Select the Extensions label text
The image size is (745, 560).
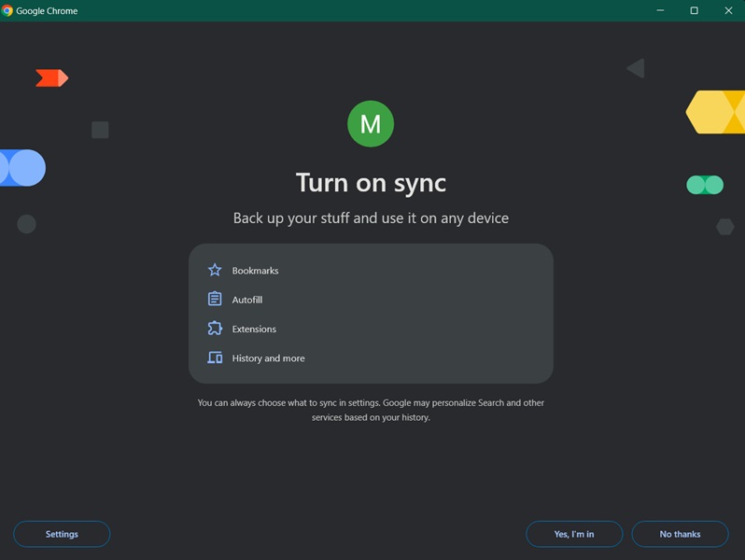coord(254,329)
